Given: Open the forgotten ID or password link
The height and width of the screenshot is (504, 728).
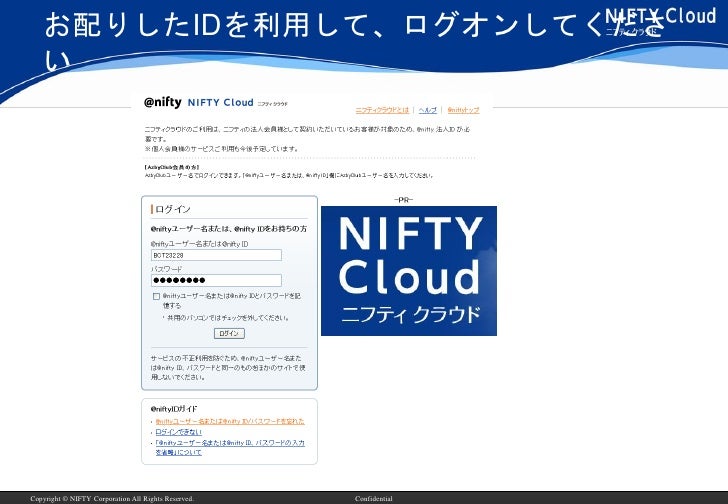Looking at the screenshot, I should [230, 421].
